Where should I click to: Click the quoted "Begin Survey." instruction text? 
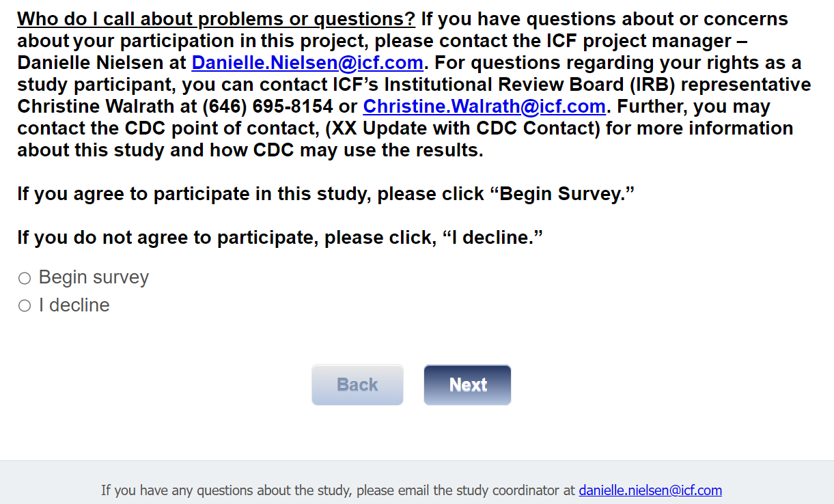click(562, 194)
